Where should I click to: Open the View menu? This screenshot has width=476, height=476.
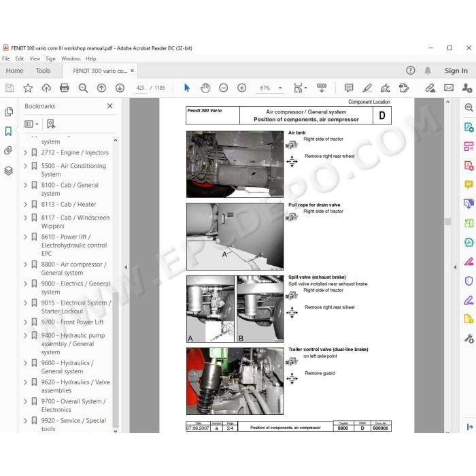tap(35, 58)
